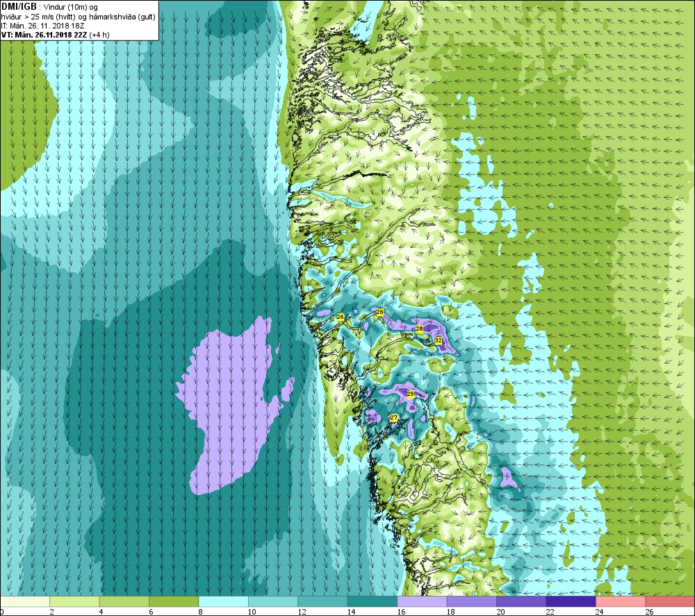The image size is (695, 616).
Task: Select the 4–6 green legend swatch
Action: [x=124, y=601]
